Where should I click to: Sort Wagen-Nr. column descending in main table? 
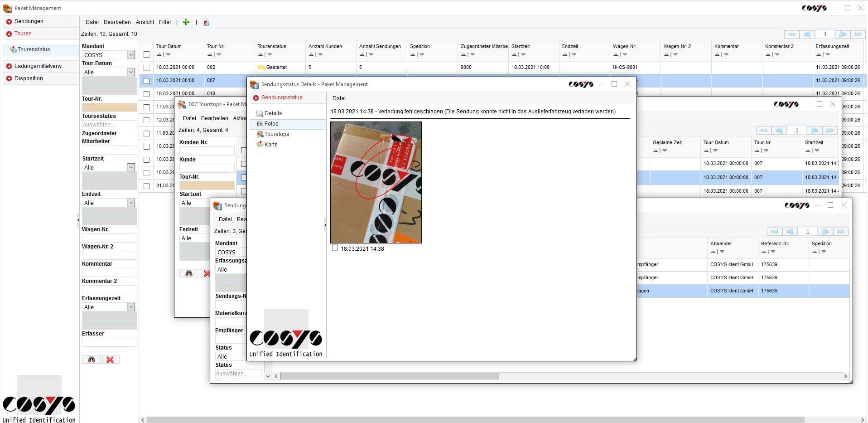625,54
